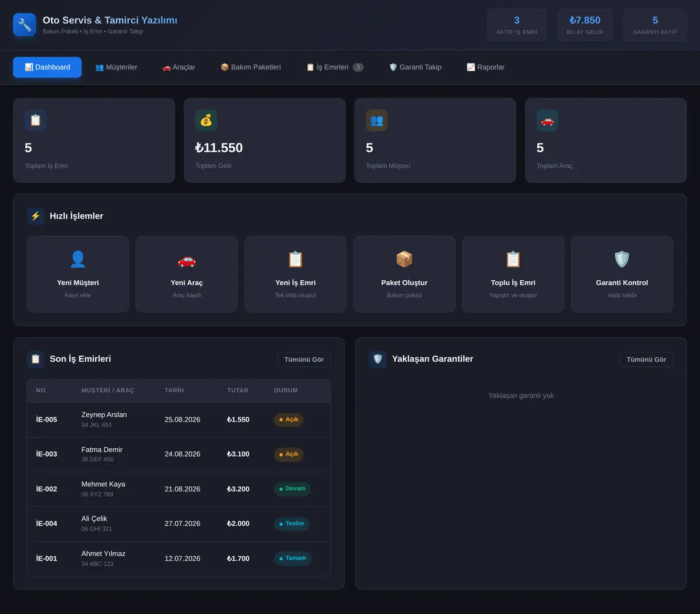Image resolution: width=700 pixels, height=614 pixels.
Task: Click the Açık status badge for İE-005
Action: (x=289, y=420)
